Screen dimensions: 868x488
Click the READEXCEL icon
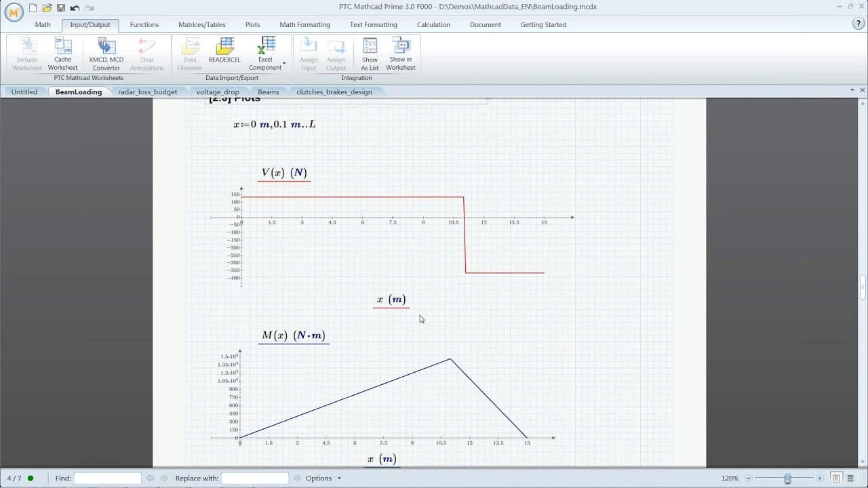(x=224, y=49)
